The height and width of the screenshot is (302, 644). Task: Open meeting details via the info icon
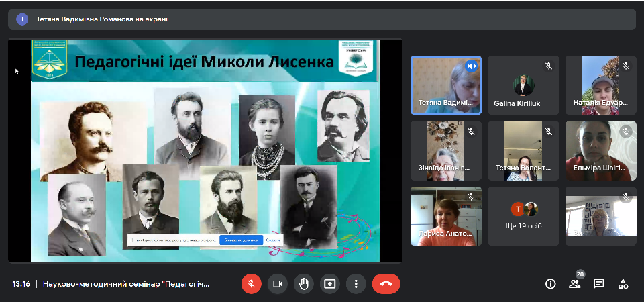click(x=550, y=283)
